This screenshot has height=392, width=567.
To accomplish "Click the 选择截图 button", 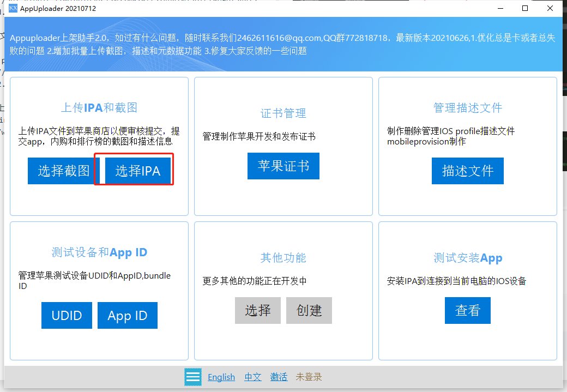I will (x=64, y=171).
